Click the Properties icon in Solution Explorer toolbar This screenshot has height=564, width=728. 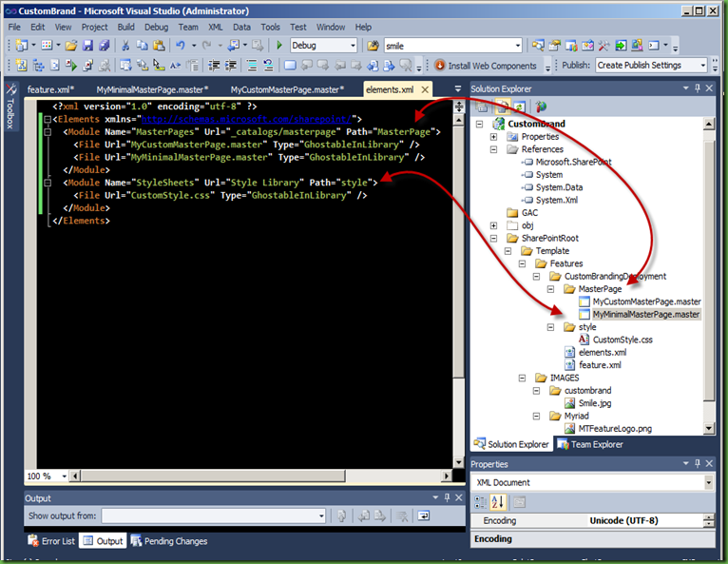click(x=482, y=107)
